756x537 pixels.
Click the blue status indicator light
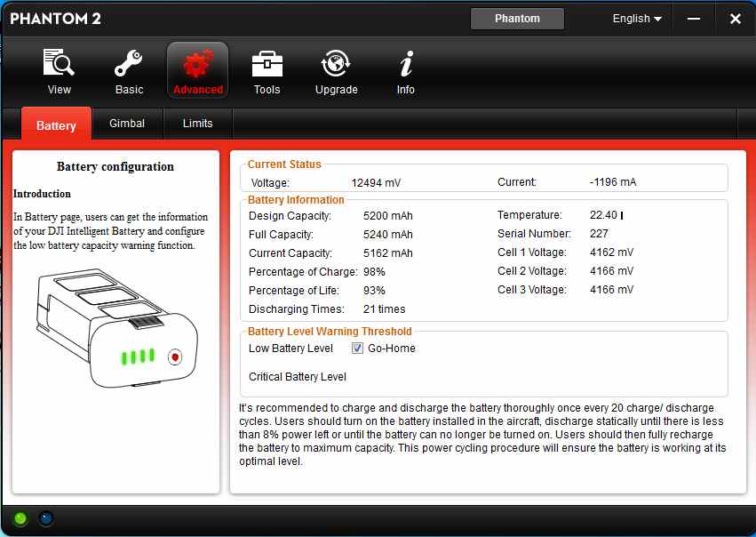pos(45,518)
